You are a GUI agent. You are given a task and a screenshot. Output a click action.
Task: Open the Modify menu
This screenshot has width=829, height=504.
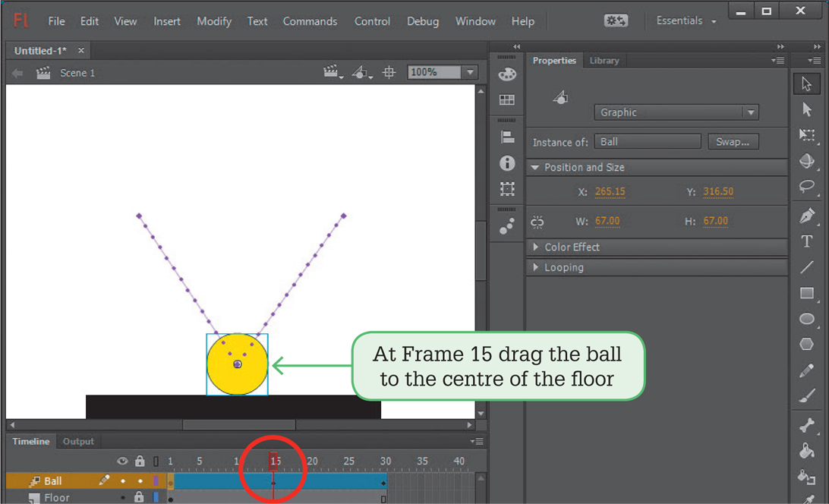(214, 21)
